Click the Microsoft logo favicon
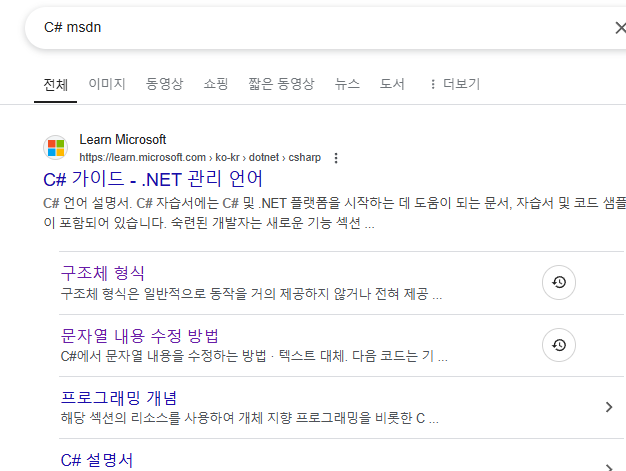Viewport: 626px width, 471px height. [55, 148]
